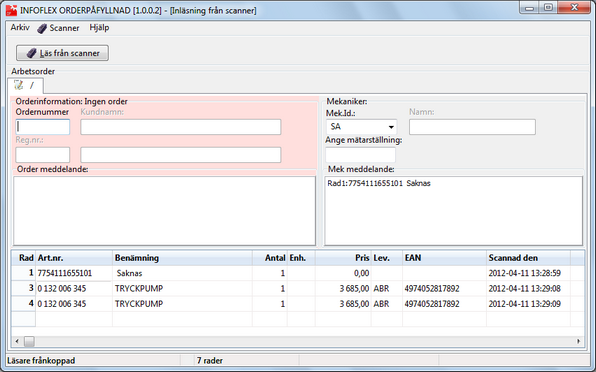Open the Hjälp menu
This screenshot has height=372, width=596.
99,28
